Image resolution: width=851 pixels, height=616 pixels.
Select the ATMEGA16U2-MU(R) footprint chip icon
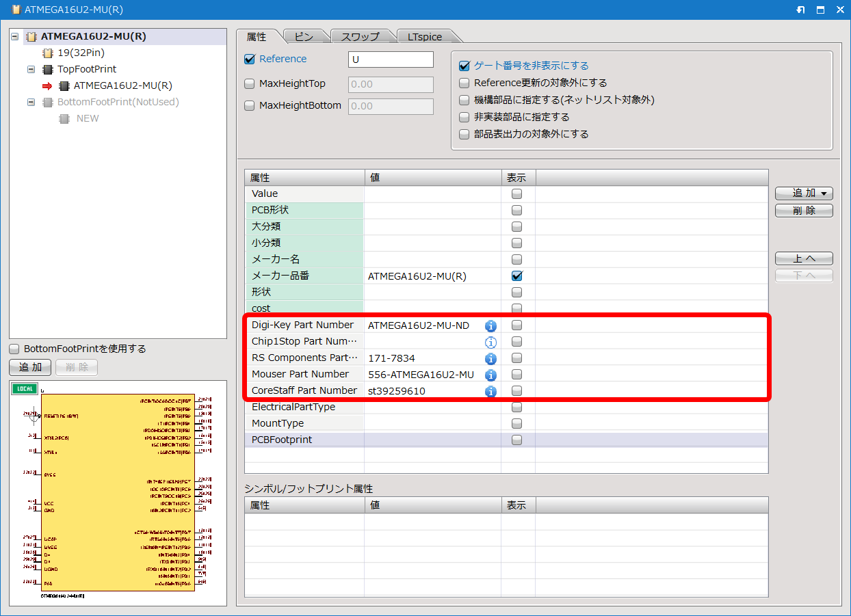click(x=64, y=85)
